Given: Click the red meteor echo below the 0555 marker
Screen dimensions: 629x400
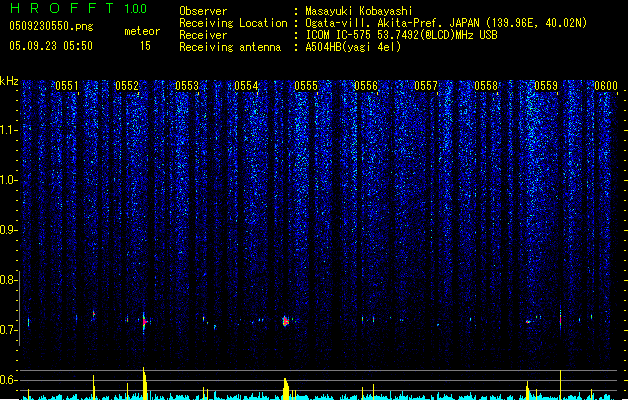Looking at the screenshot, I should (x=286, y=321).
